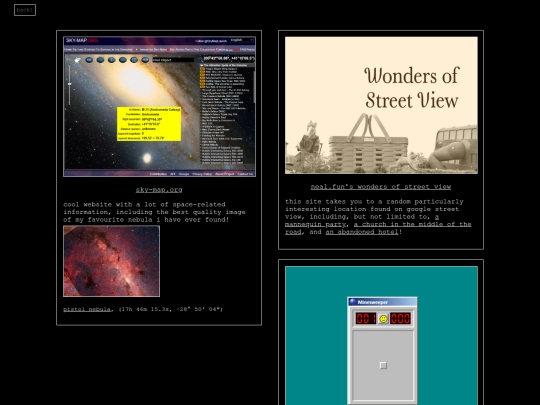
Task: Open the mannequin party link
Action: [315, 224]
